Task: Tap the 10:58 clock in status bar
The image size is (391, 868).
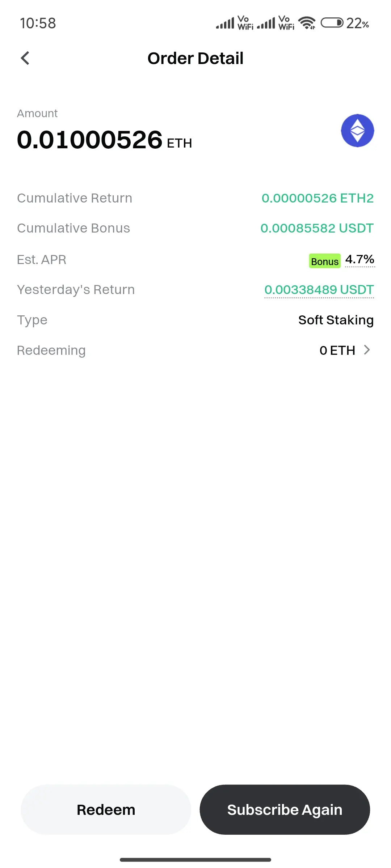Action: coord(38,24)
